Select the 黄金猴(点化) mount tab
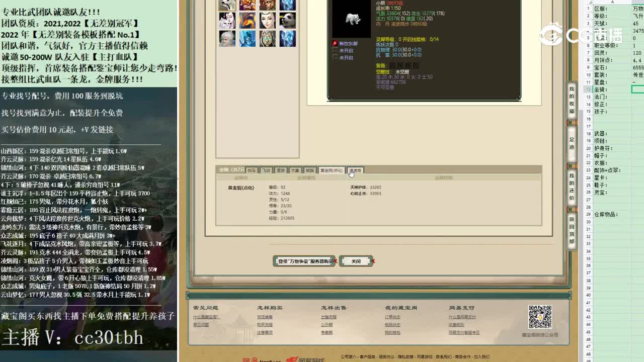The width and height of the screenshot is (644, 362). click(x=332, y=170)
